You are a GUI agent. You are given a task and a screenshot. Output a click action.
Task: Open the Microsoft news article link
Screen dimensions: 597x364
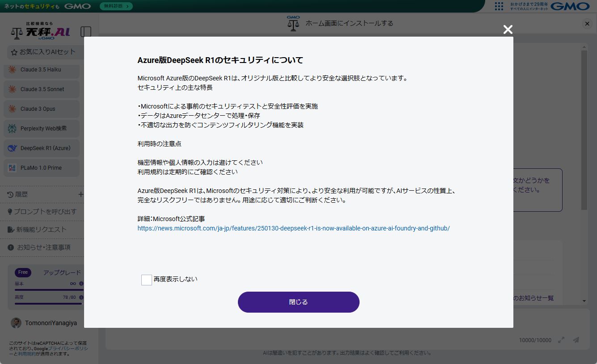[x=293, y=228]
